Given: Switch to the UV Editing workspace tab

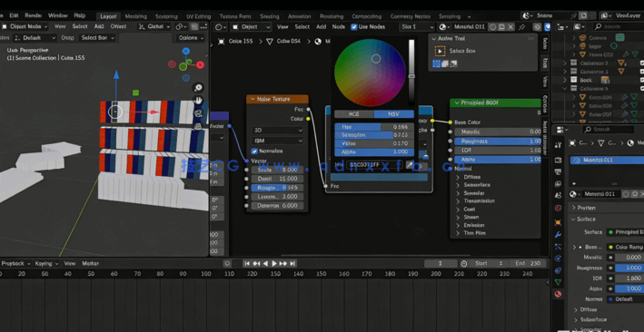Looking at the screenshot, I should click(x=198, y=16).
